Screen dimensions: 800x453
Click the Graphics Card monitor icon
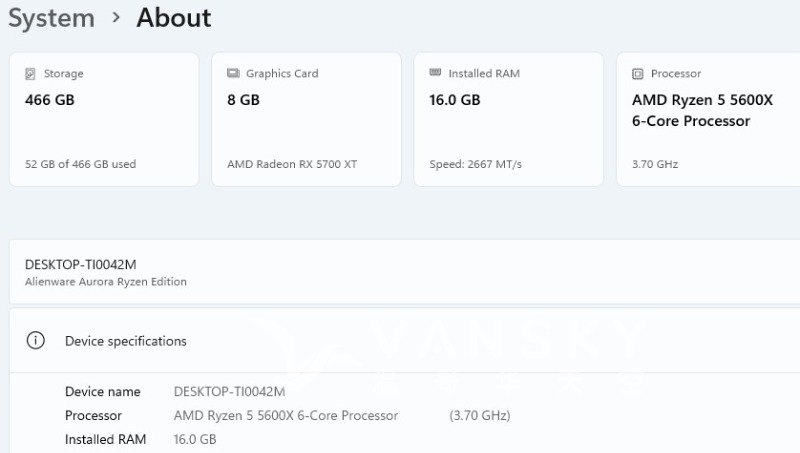(x=233, y=73)
